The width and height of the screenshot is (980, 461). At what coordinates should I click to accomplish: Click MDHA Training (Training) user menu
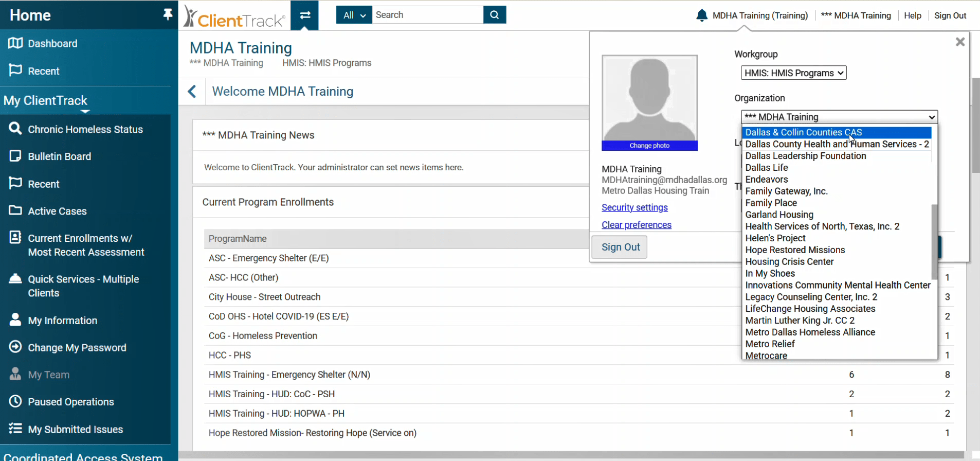[760, 15]
